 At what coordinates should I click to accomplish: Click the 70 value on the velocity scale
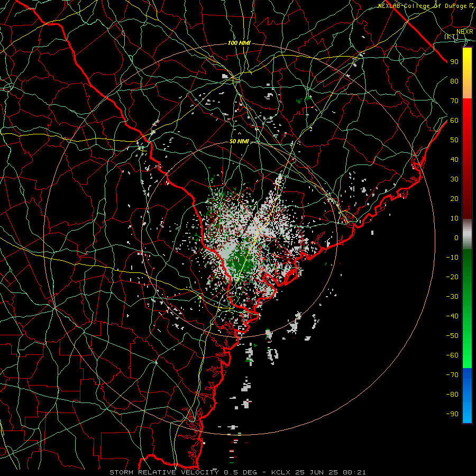click(454, 101)
